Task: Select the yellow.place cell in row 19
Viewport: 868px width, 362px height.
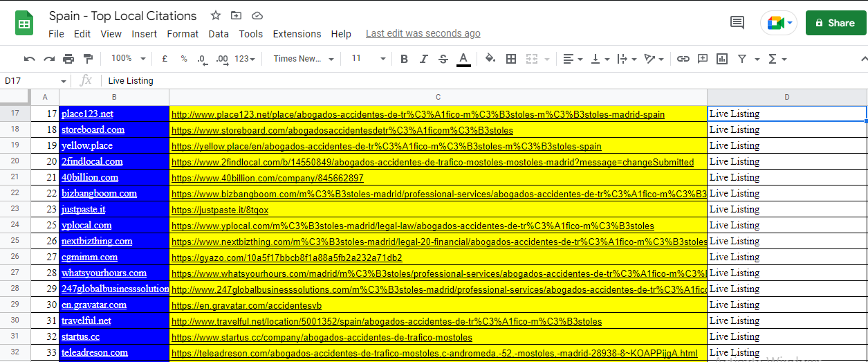Action: (x=114, y=145)
